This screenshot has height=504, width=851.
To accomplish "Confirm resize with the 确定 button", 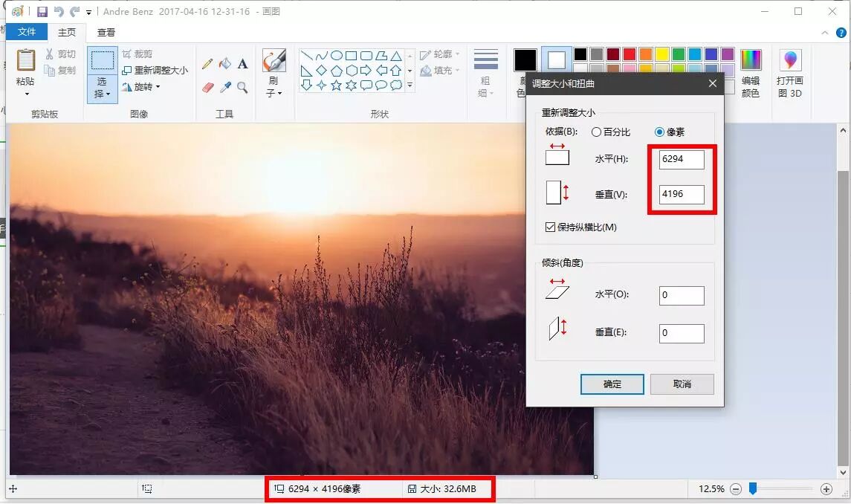I will (x=612, y=384).
